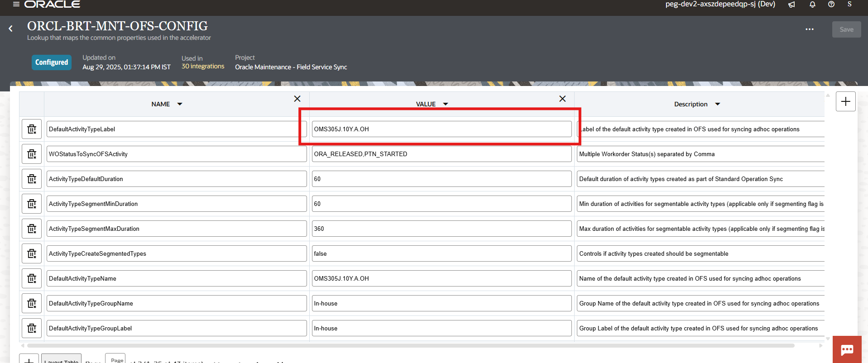The height and width of the screenshot is (363, 868).
Task: Edit description 'Multiple Workorder Status(s) separated by Comma'
Action: 700,154
